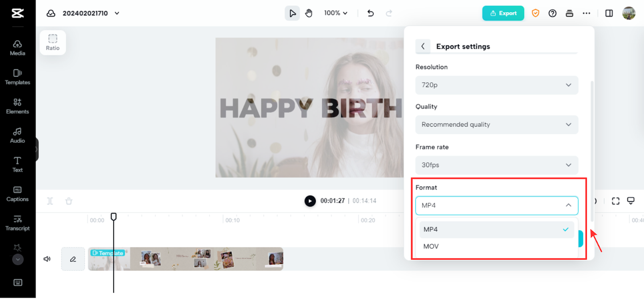Open the Media panel

(x=18, y=48)
